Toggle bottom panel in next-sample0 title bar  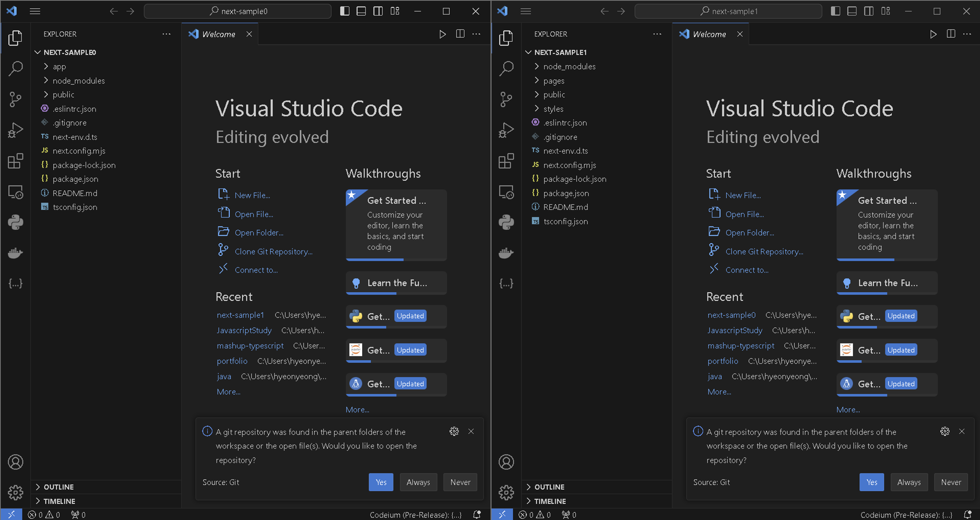tap(362, 11)
